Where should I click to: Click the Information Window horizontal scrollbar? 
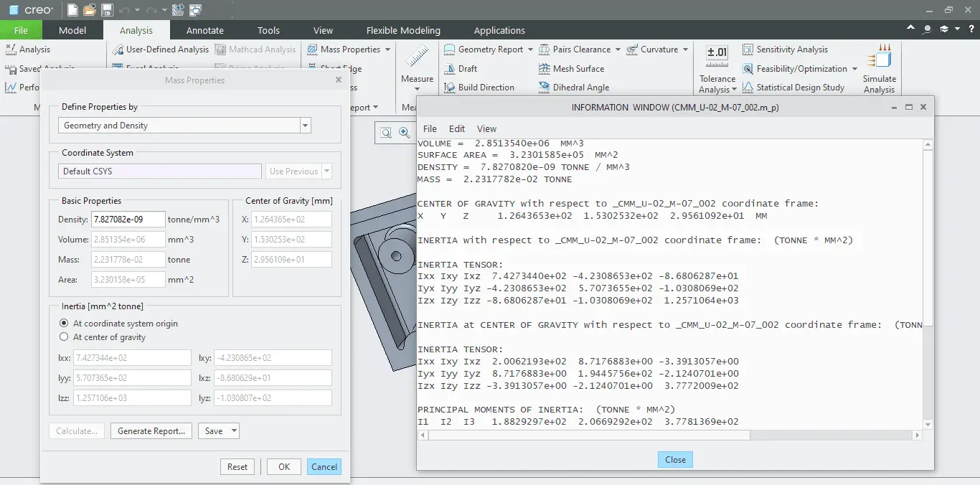pos(590,435)
